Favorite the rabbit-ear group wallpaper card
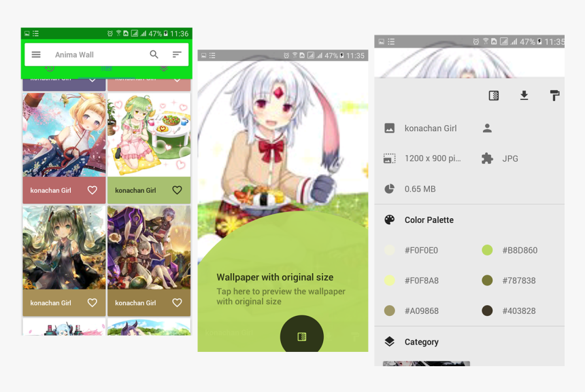 (x=177, y=303)
